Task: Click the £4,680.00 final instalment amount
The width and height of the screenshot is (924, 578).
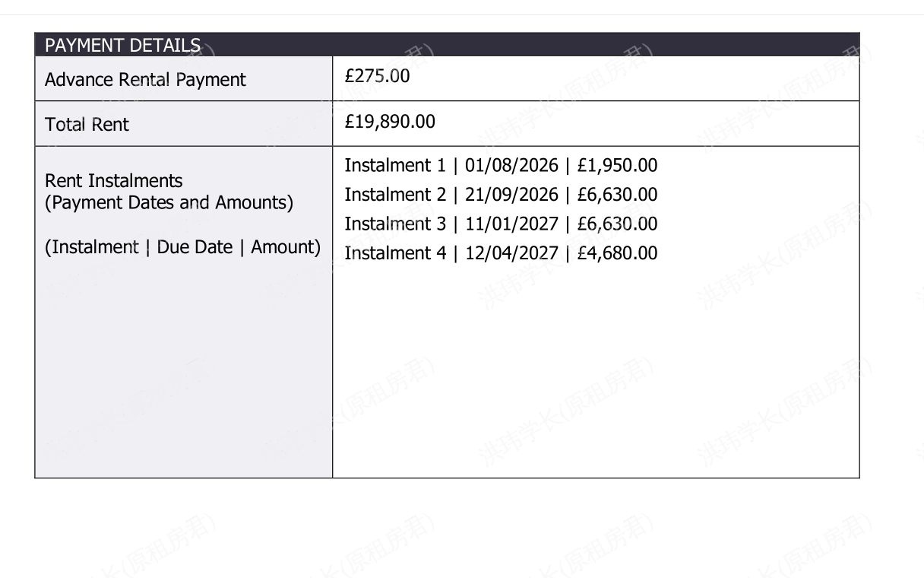Action: [617, 252]
